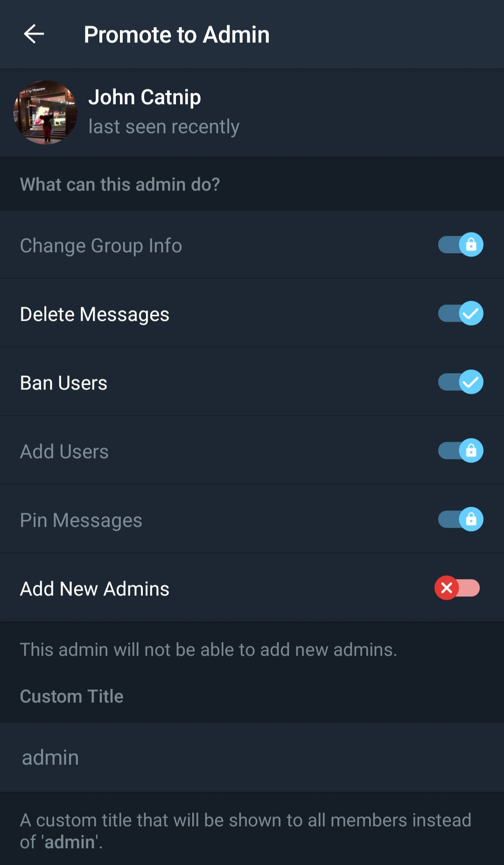Disable the Delete Messages toggle
The image size is (504, 865).
tap(460, 313)
